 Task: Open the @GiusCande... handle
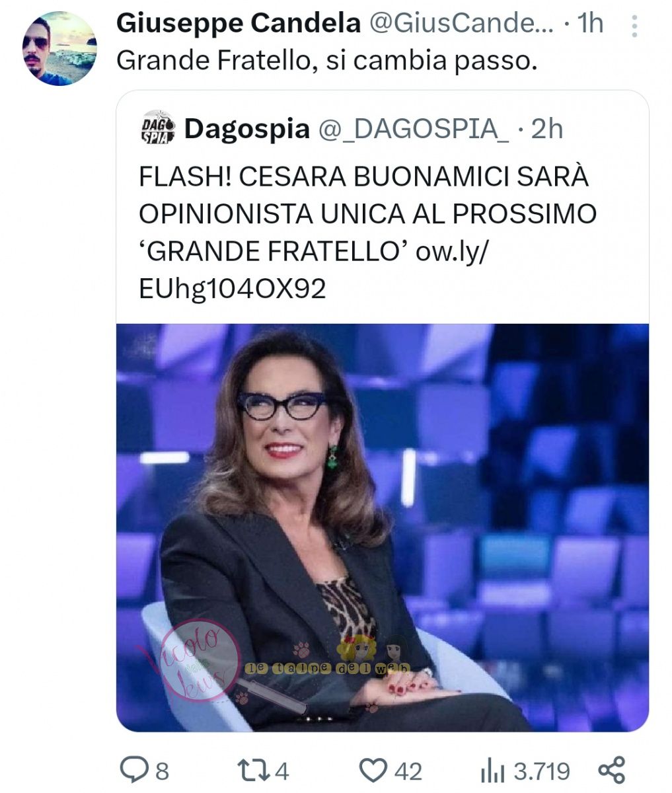point(462,24)
